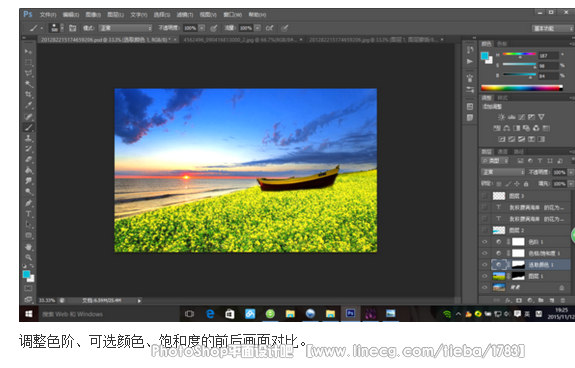
Task: Open the options bar 不透明度 slider arrow
Action: 202,28
